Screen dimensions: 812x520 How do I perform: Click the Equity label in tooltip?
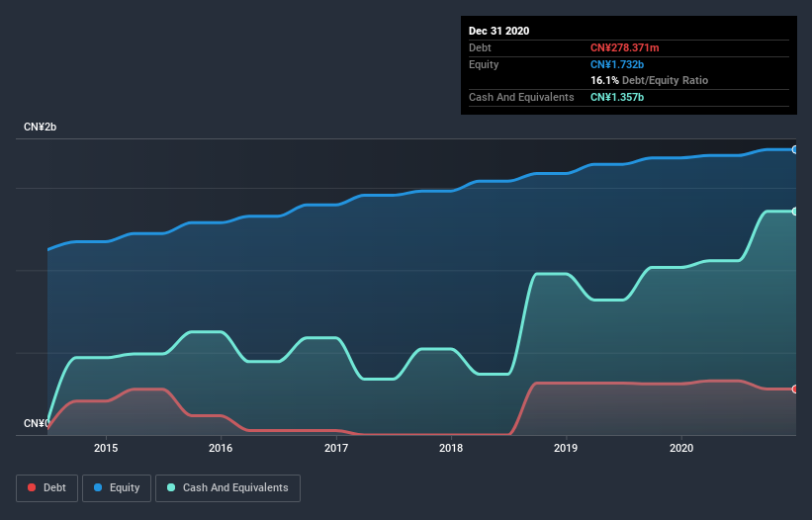pos(484,64)
